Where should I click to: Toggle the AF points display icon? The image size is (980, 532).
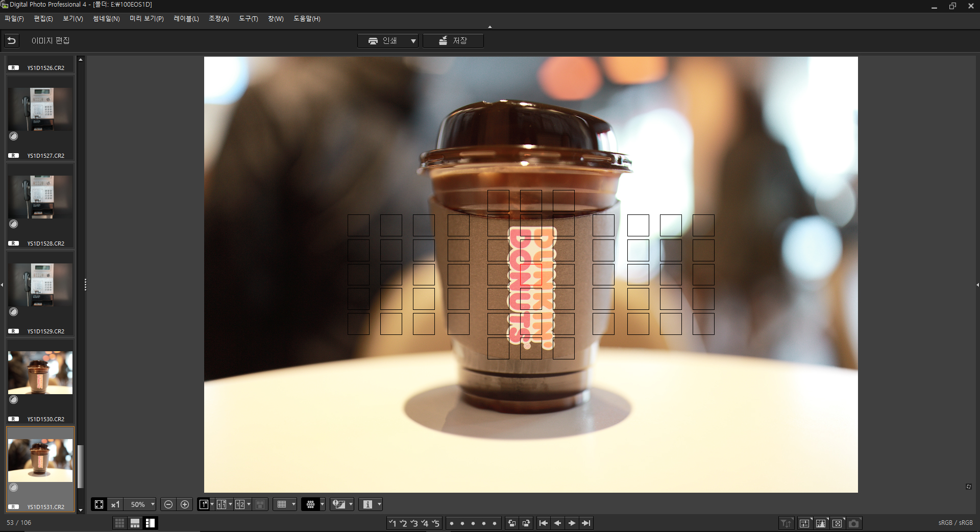pyautogui.click(x=310, y=504)
